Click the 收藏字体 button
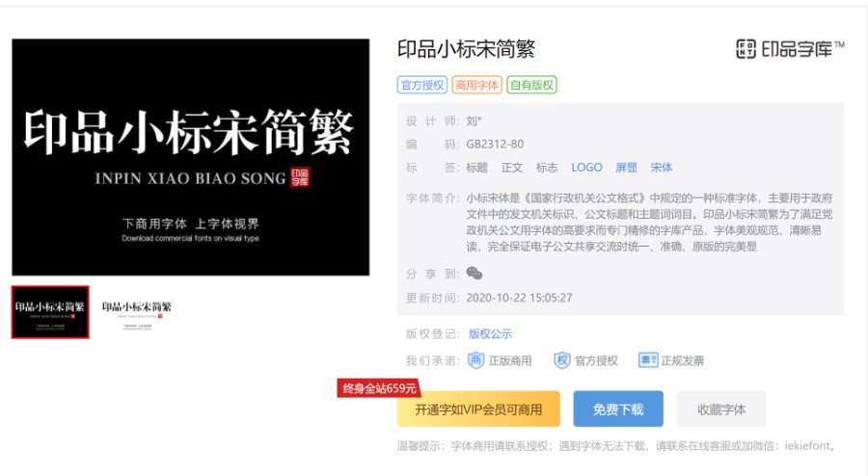This screenshot has height=476, width=868. coord(721,410)
